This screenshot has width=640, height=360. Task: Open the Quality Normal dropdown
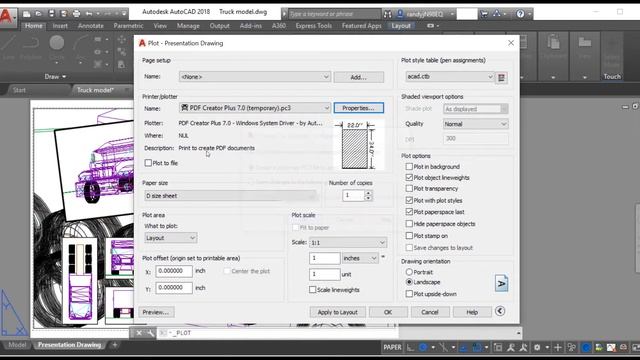tap(476, 124)
